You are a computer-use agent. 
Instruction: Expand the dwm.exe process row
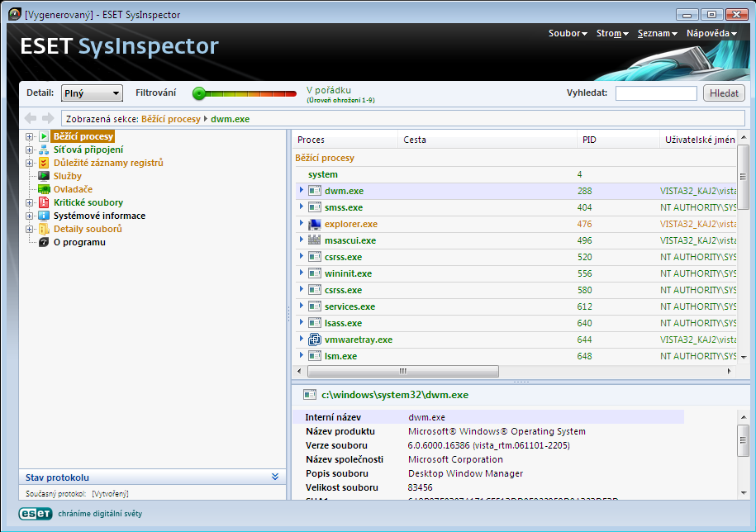(302, 190)
